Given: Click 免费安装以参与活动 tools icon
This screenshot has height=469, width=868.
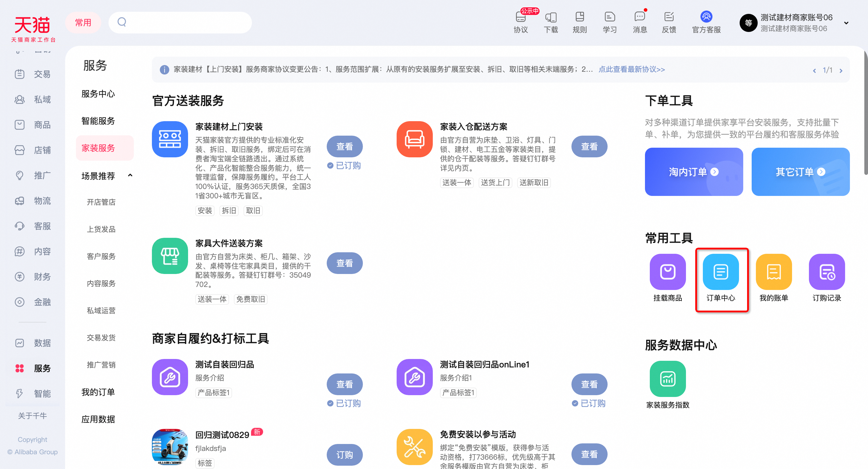Looking at the screenshot, I should [x=414, y=447].
